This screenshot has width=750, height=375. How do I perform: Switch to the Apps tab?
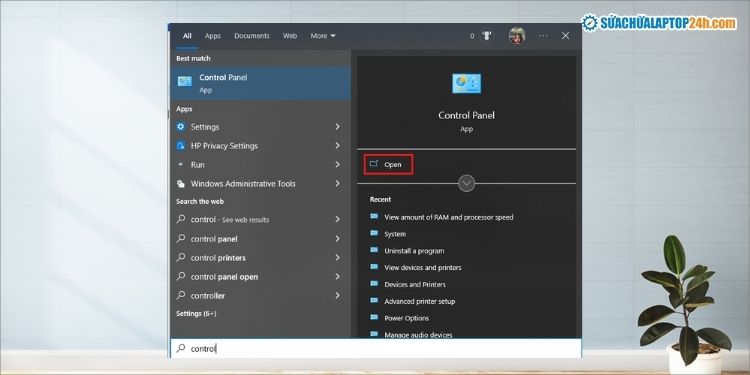pyautogui.click(x=213, y=36)
